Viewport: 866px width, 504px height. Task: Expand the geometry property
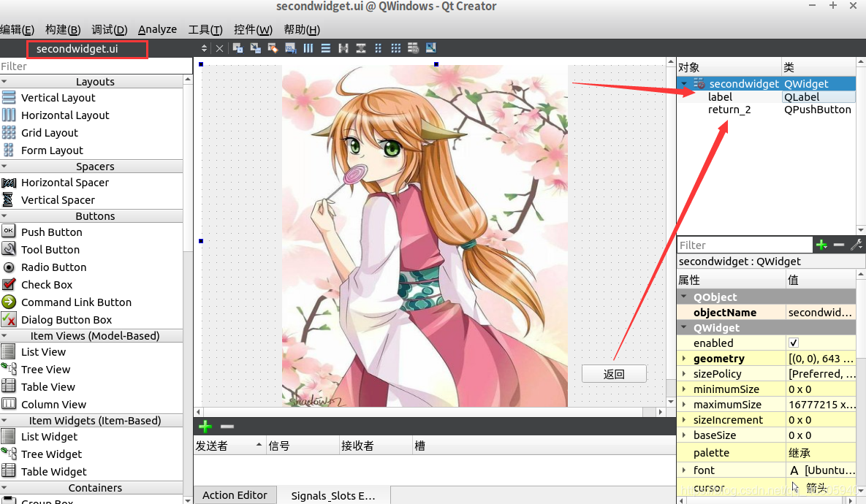coord(684,359)
